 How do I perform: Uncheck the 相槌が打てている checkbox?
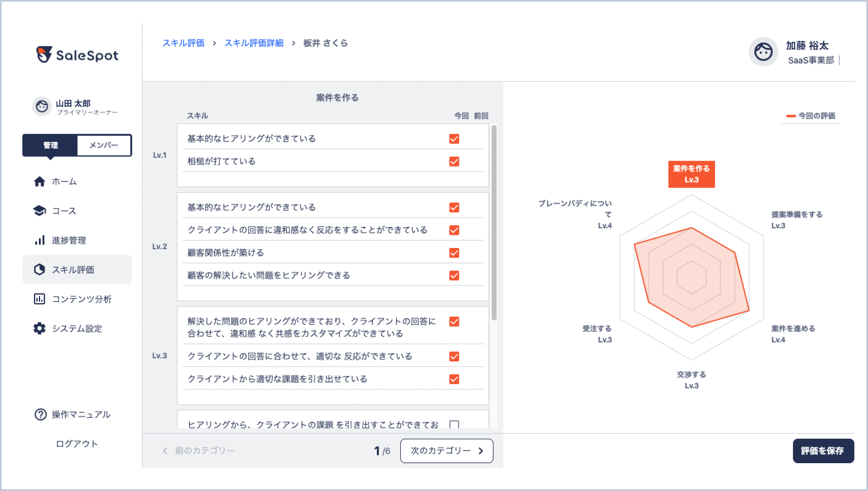coord(454,162)
